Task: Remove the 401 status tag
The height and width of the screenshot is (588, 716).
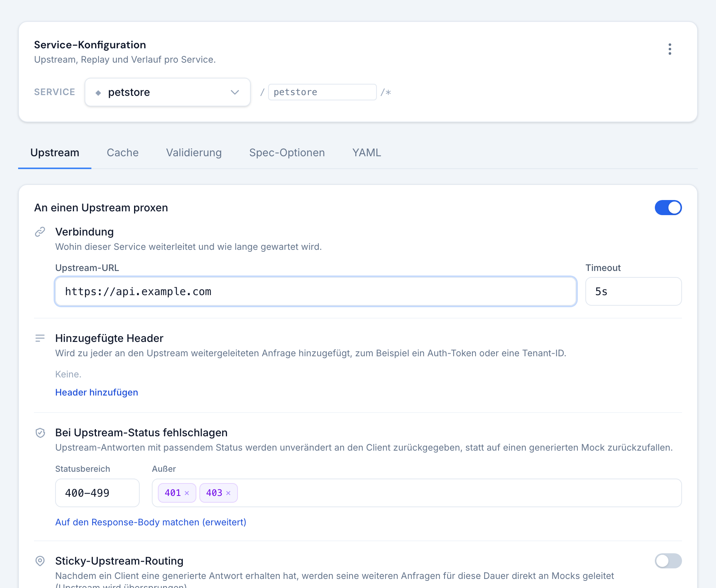Action: pyautogui.click(x=187, y=493)
